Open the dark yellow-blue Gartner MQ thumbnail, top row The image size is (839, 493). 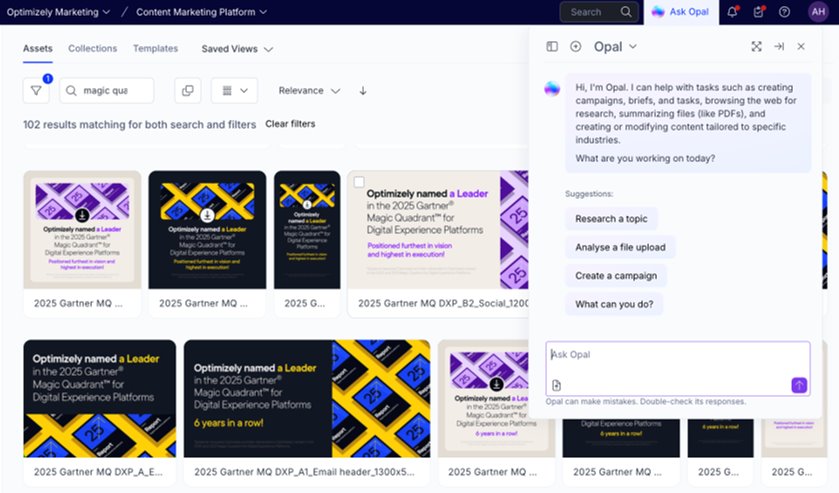pyautogui.click(x=207, y=230)
